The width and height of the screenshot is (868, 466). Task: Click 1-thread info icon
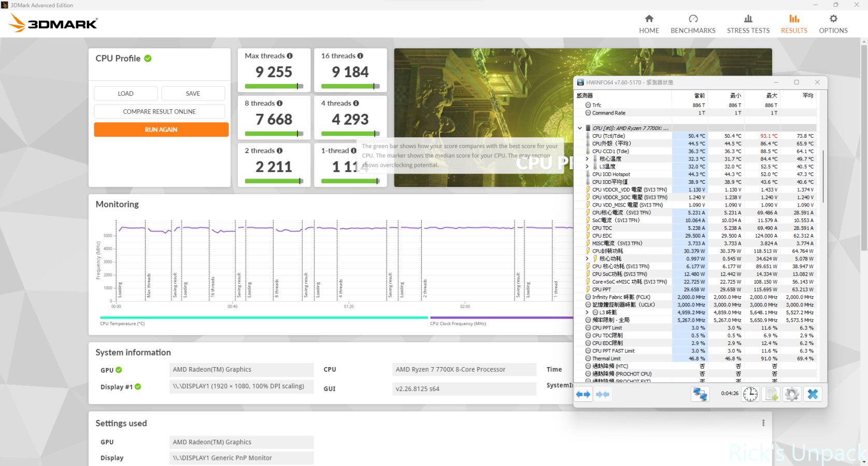353,151
